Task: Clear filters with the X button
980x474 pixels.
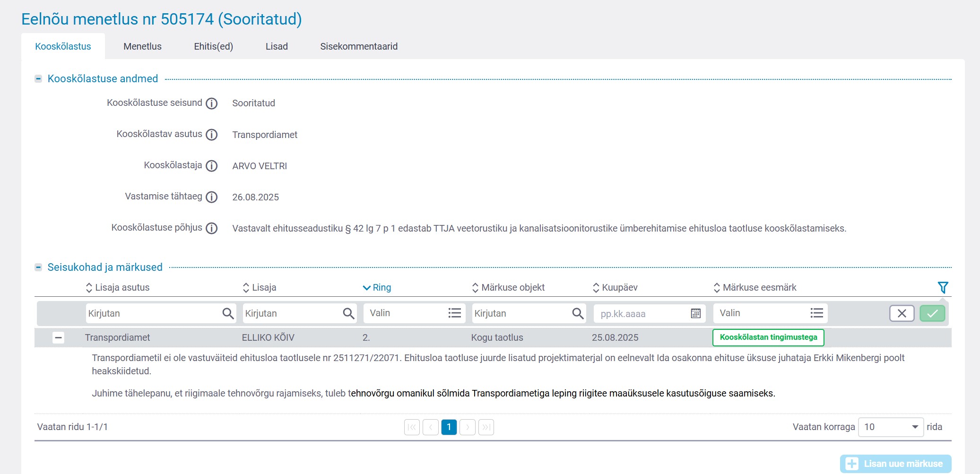Action: pos(902,313)
